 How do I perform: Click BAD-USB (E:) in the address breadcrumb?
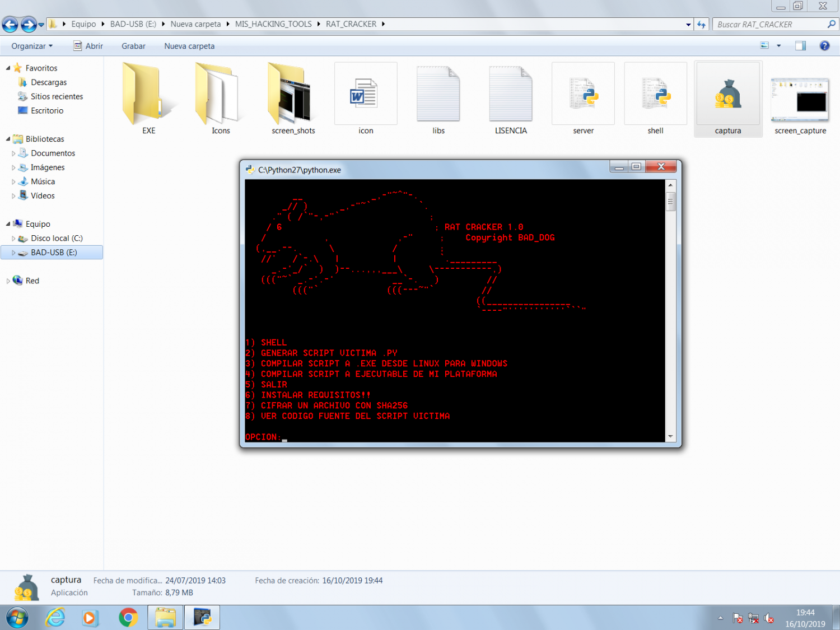[133, 24]
